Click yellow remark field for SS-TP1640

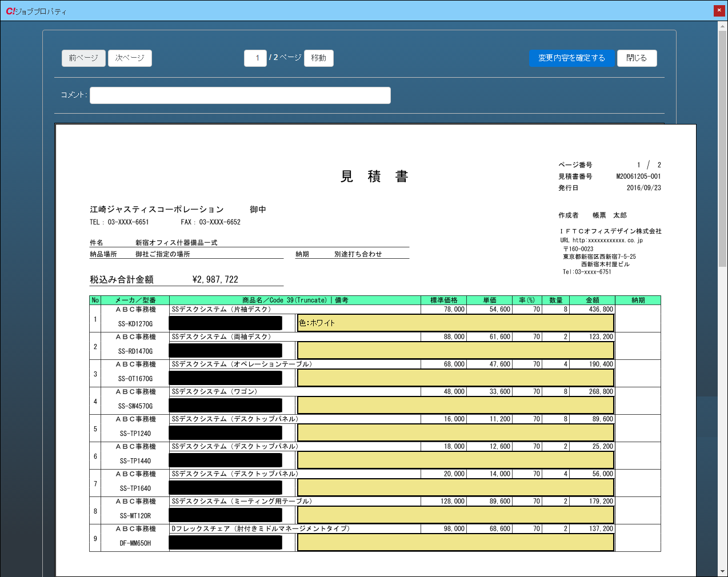pos(455,487)
